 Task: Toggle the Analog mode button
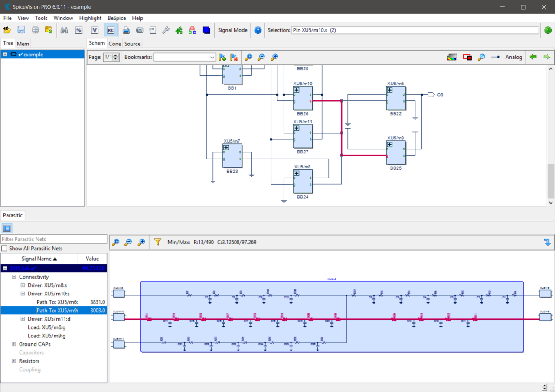[513, 57]
